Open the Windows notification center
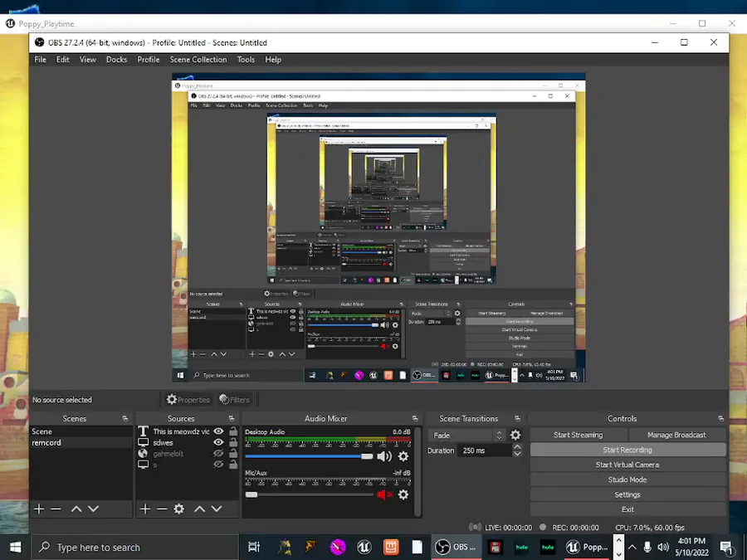This screenshot has height=560, width=747. tap(726, 548)
